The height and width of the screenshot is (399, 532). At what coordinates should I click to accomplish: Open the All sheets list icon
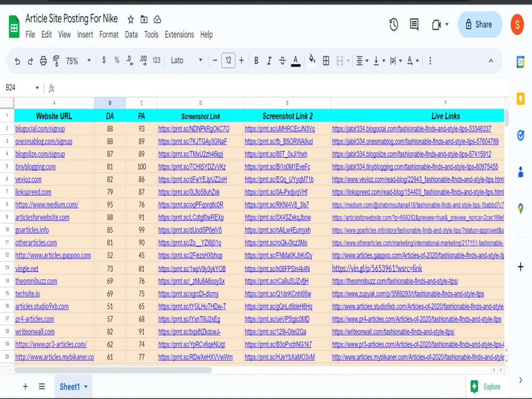[41, 386]
